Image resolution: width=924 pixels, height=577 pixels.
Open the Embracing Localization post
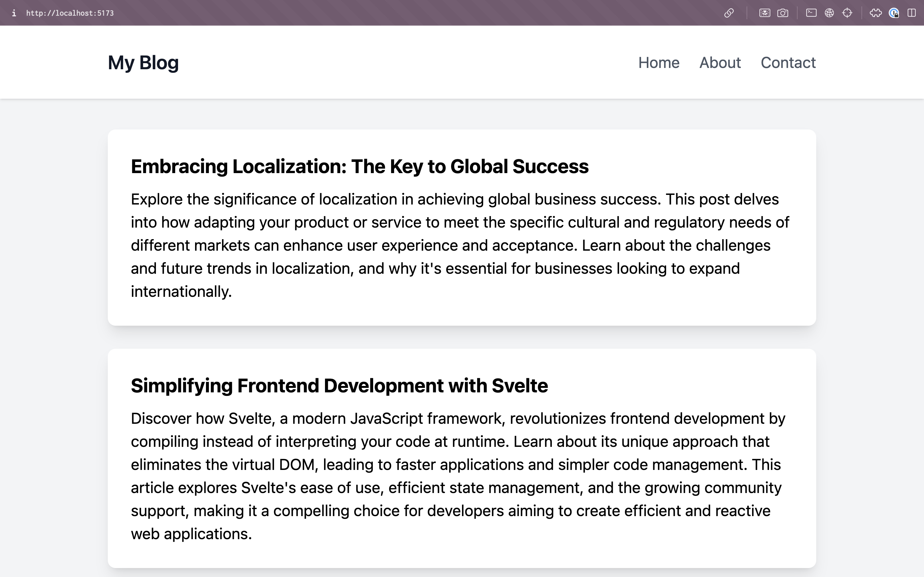tap(359, 166)
